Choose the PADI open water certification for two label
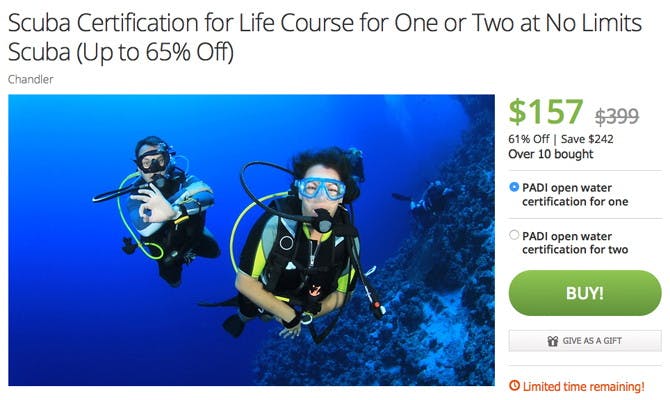The height and width of the screenshot is (400, 670). [x=575, y=243]
